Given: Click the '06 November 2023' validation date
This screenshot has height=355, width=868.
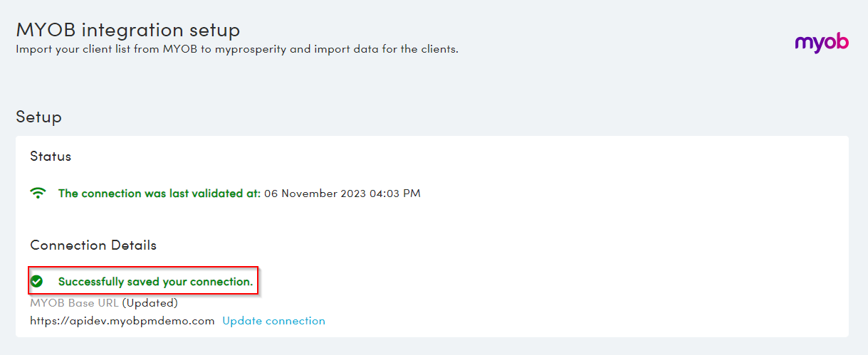Looking at the screenshot, I should click(x=315, y=194).
